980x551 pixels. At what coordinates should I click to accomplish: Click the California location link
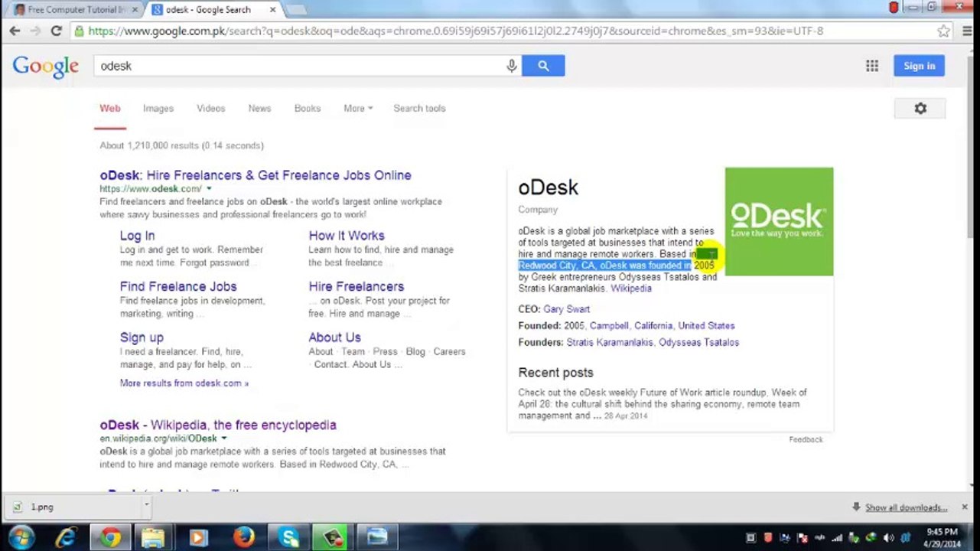[653, 326]
